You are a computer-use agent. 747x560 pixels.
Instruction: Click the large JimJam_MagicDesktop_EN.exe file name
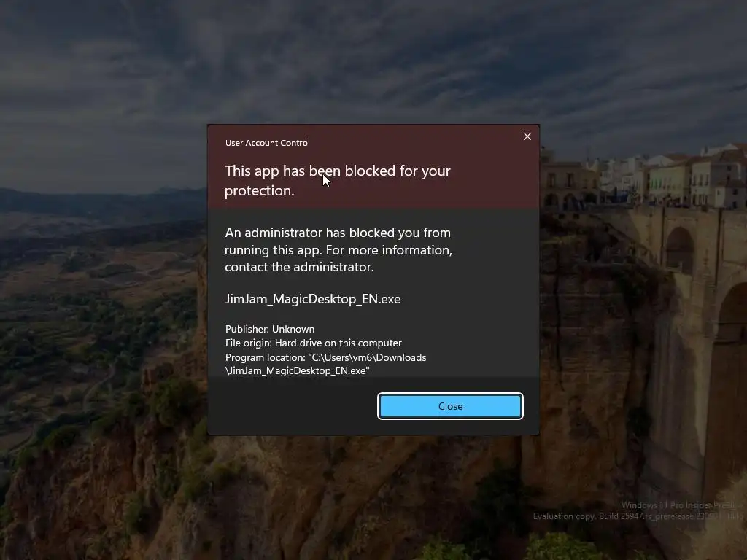312,299
